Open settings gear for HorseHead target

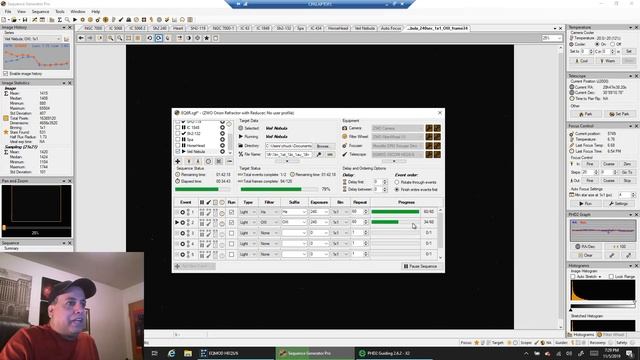[222, 145]
